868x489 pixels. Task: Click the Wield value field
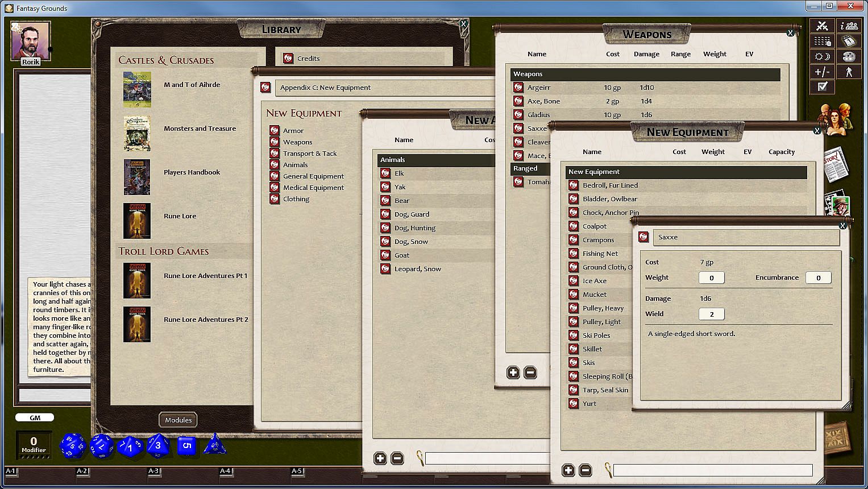[711, 314]
